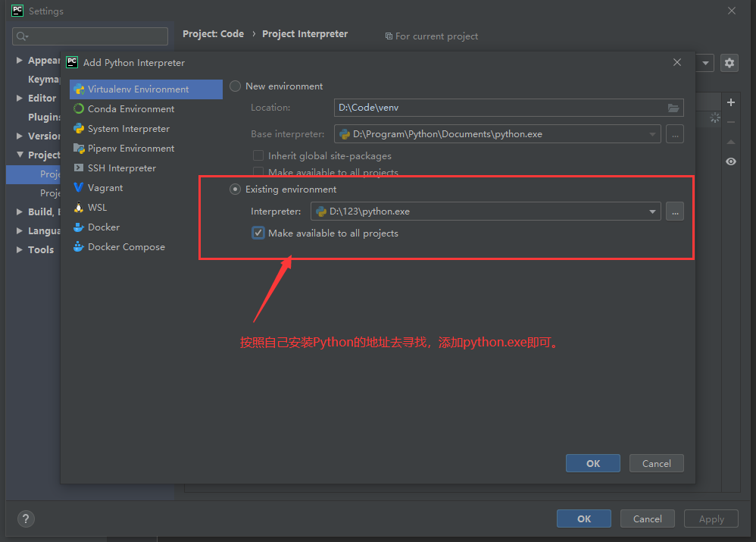The image size is (756, 542).
Task: Close Add Python Interpreter dialog
Action: coord(677,62)
